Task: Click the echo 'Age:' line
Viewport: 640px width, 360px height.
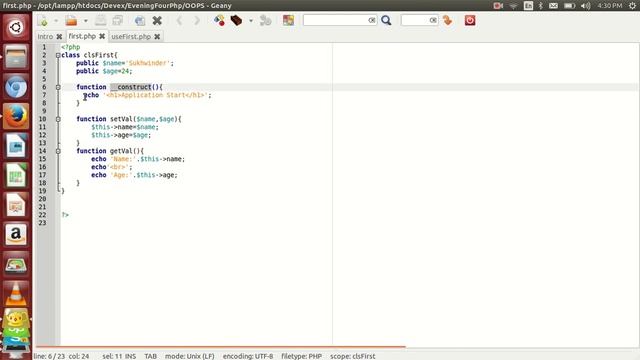Action: 134,175
